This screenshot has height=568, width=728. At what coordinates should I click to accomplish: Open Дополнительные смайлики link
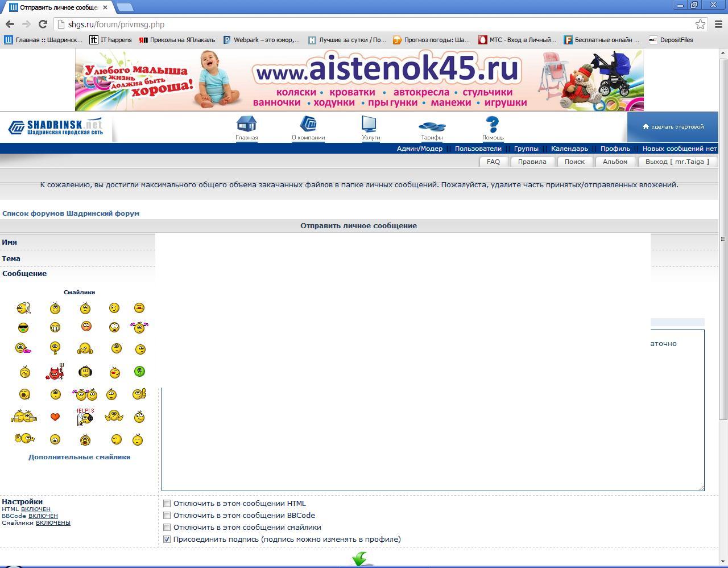(79, 457)
